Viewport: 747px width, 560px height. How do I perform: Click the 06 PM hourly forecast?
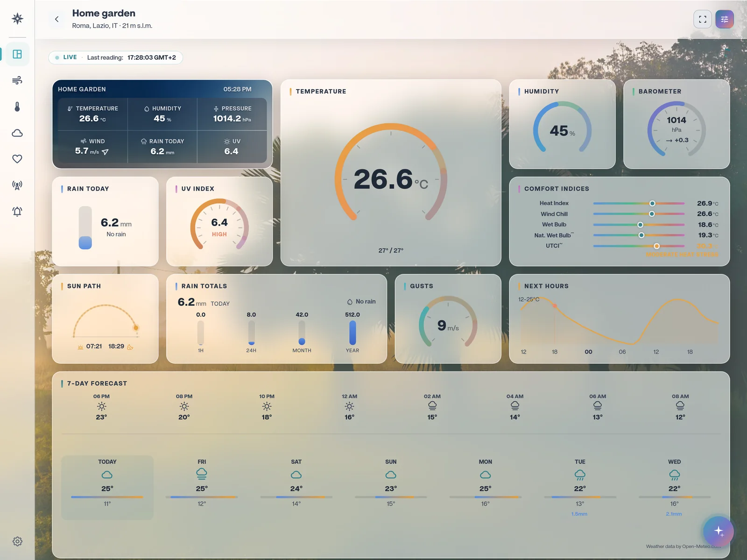click(101, 407)
